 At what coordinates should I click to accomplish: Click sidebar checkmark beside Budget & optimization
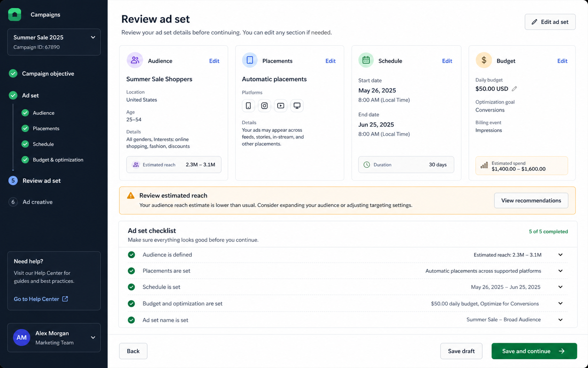(25, 160)
